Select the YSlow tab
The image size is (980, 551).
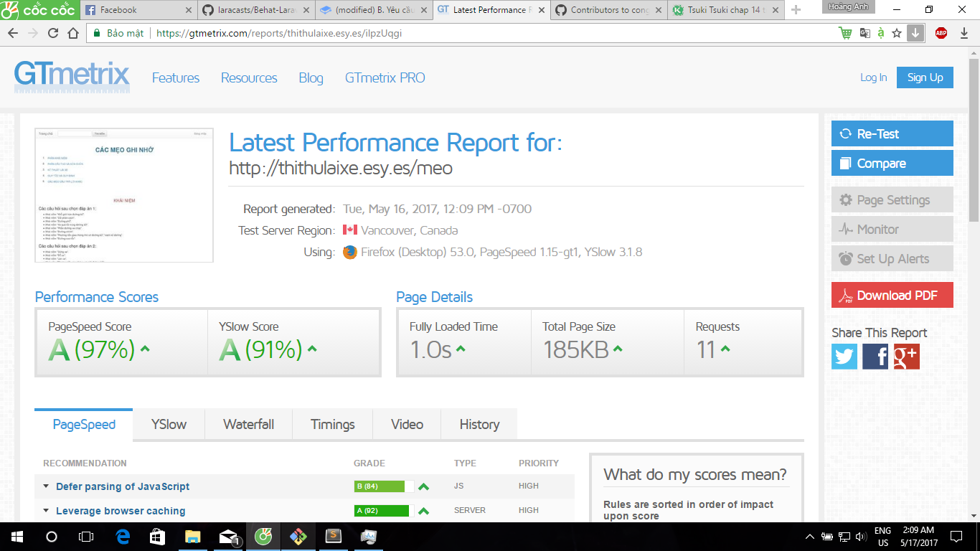(x=169, y=424)
